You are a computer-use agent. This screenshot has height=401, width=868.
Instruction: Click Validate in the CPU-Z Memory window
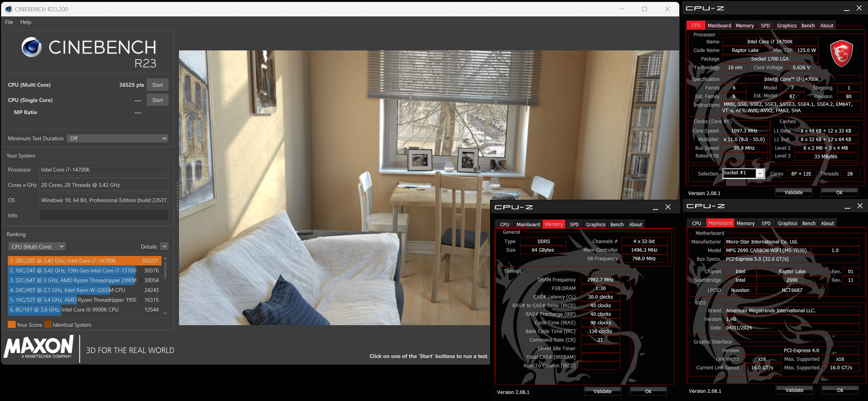point(602,391)
